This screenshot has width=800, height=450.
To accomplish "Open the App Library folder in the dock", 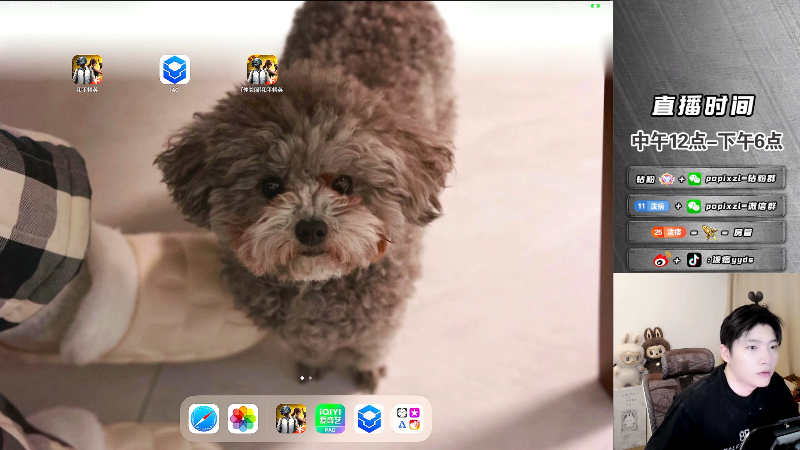I will [x=408, y=419].
